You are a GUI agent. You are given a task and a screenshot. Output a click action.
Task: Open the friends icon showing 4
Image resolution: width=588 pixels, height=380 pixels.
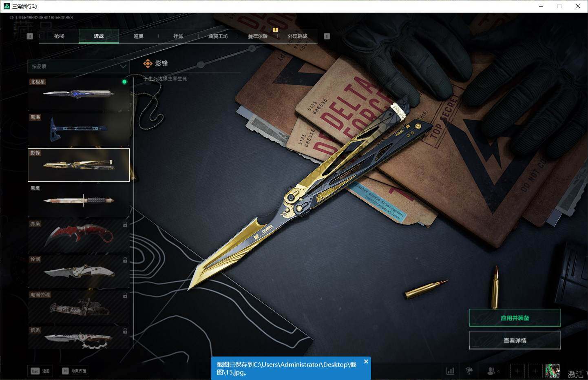493,371
